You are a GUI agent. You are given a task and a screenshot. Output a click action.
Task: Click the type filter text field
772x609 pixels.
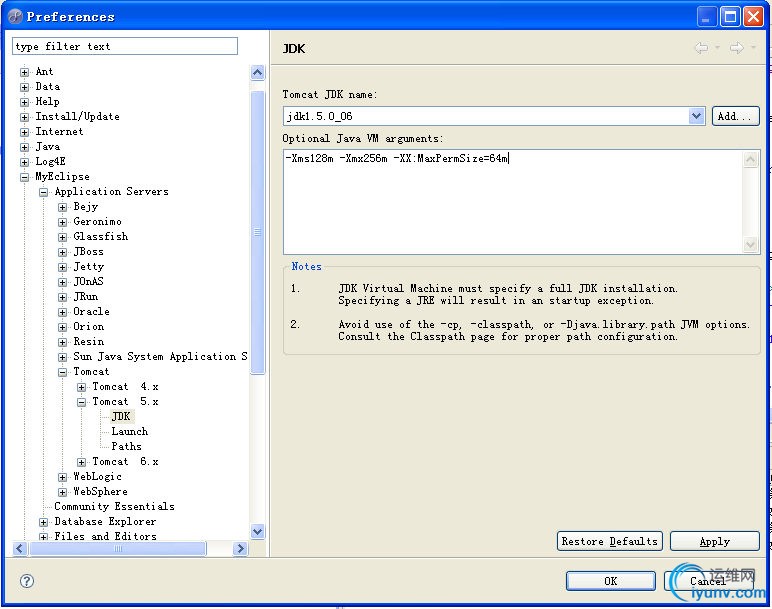(125, 46)
